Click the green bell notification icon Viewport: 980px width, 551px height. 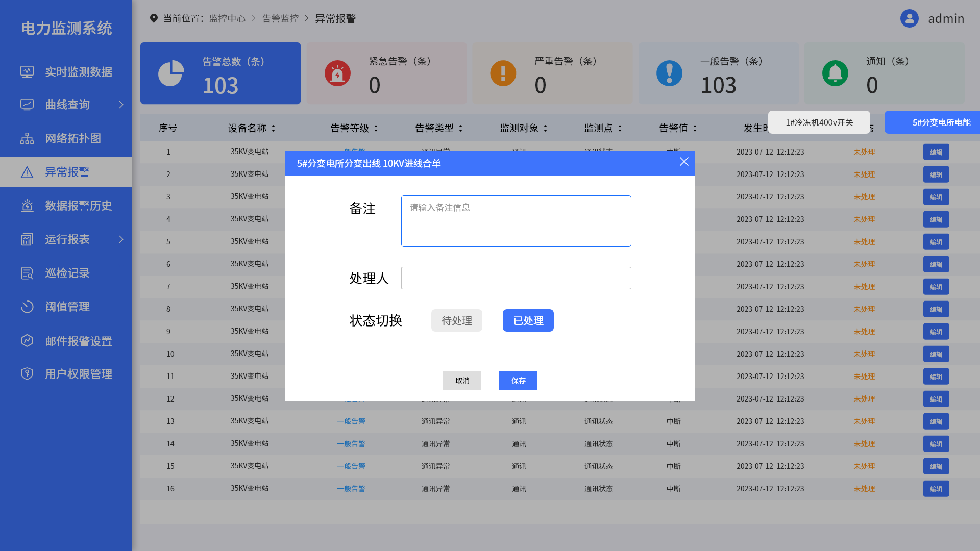pyautogui.click(x=835, y=73)
